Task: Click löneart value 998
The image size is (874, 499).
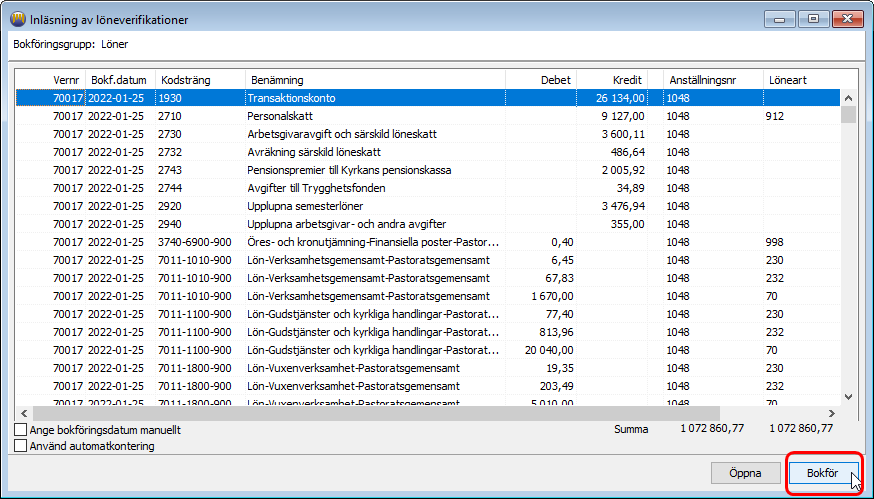Action: [775, 242]
